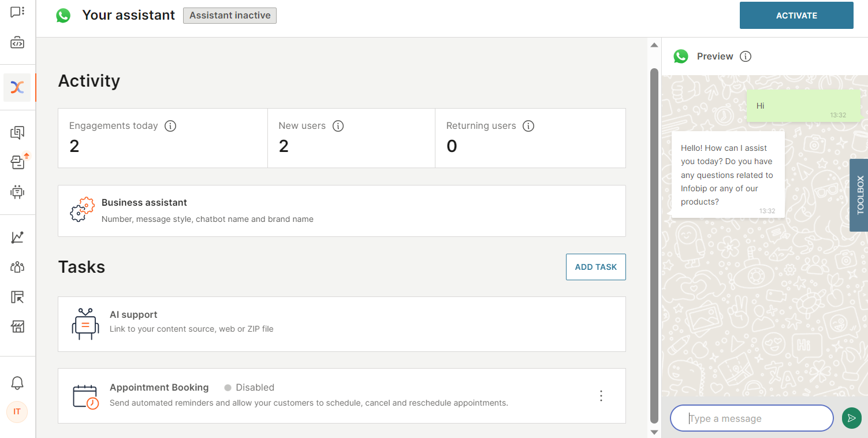The width and height of the screenshot is (868, 438).
Task: Show info for New users
Action: [338, 126]
